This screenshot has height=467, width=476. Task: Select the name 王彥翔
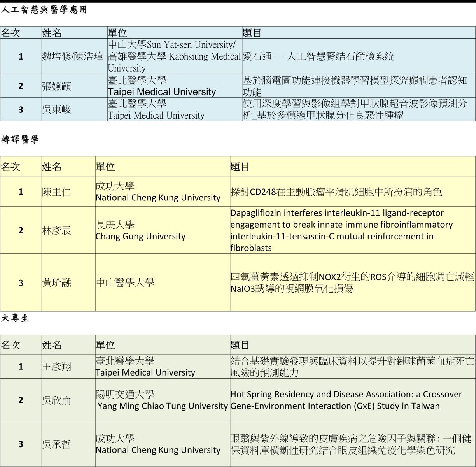tap(57, 367)
